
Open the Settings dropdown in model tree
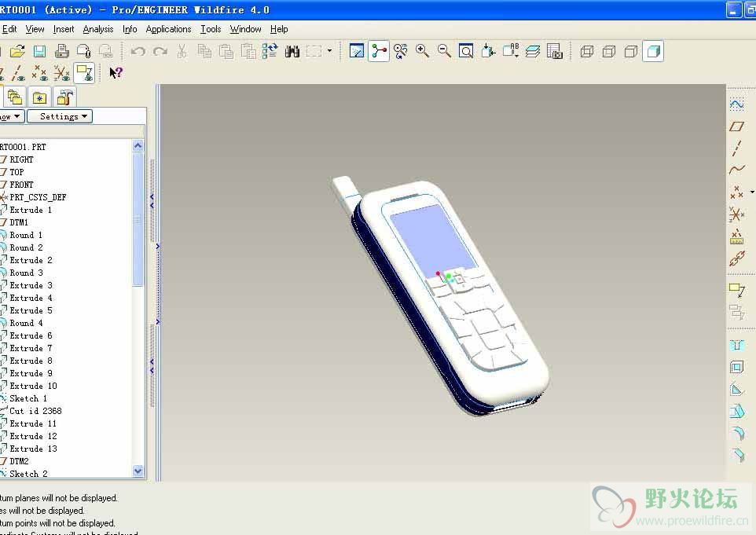pos(60,116)
